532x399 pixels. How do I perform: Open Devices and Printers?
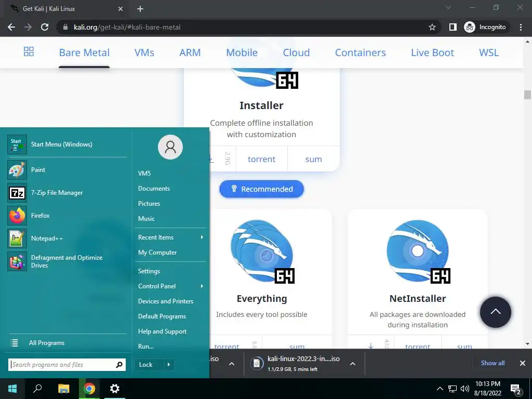coord(166,301)
